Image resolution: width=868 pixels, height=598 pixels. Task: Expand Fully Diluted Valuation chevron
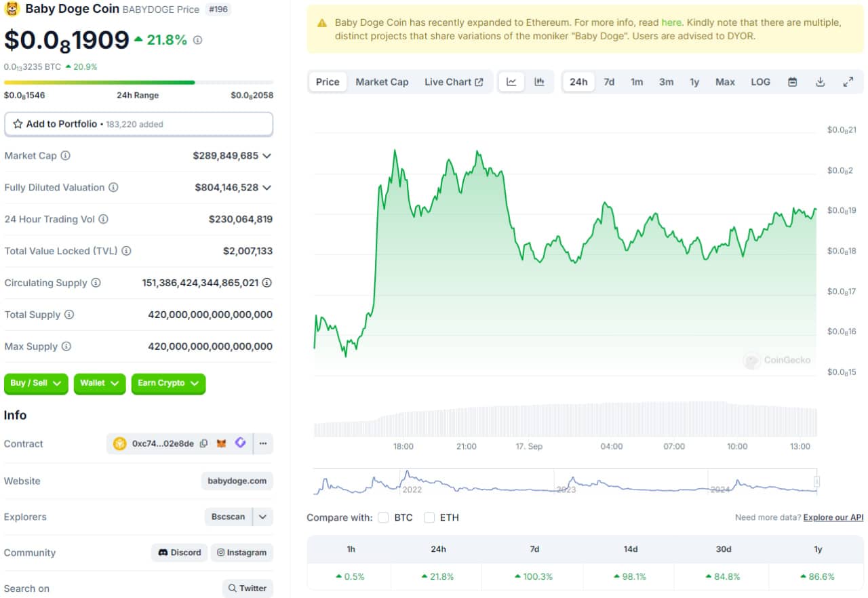[267, 188]
